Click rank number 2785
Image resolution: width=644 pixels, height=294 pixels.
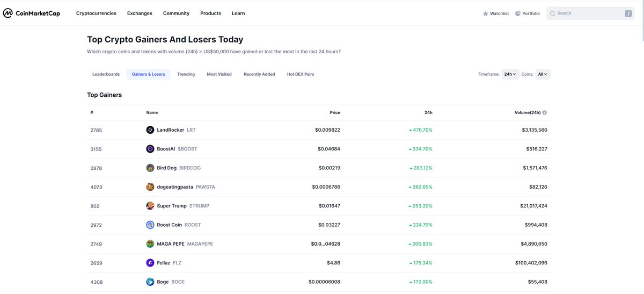[x=96, y=130]
